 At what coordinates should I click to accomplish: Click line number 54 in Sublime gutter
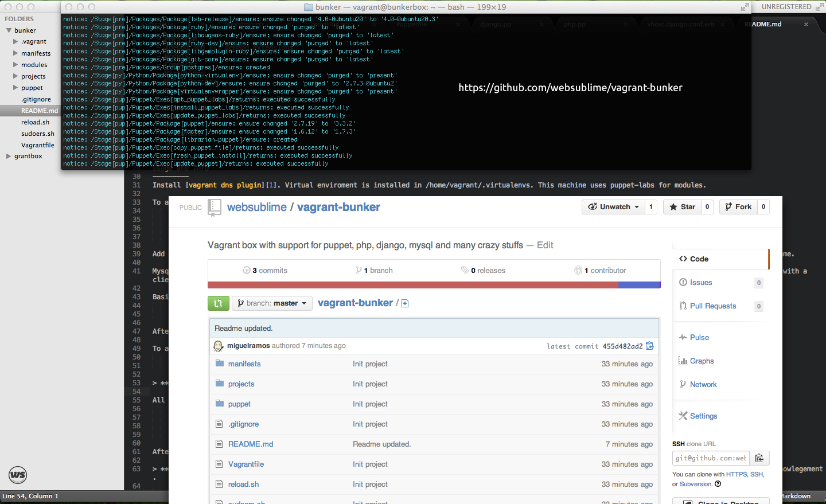(x=137, y=392)
